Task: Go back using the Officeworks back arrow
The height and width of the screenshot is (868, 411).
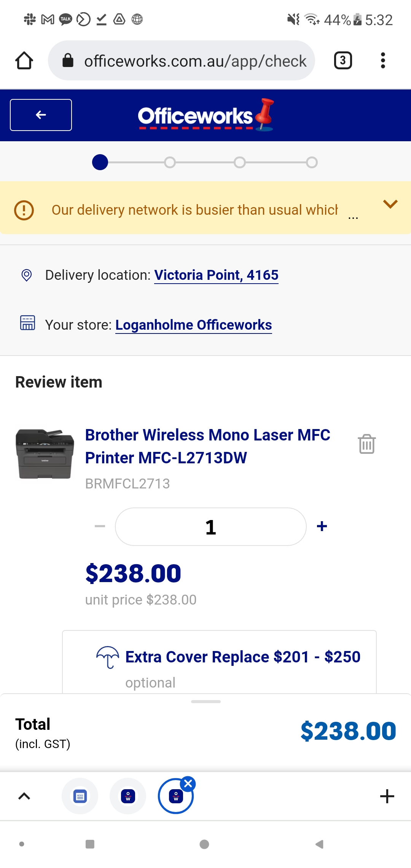Action: [x=41, y=115]
